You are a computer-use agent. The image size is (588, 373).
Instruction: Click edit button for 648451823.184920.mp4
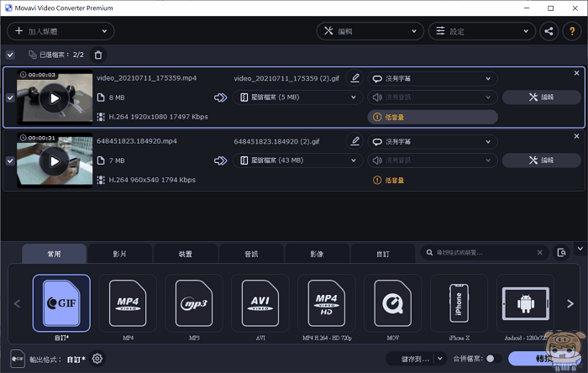coord(542,160)
